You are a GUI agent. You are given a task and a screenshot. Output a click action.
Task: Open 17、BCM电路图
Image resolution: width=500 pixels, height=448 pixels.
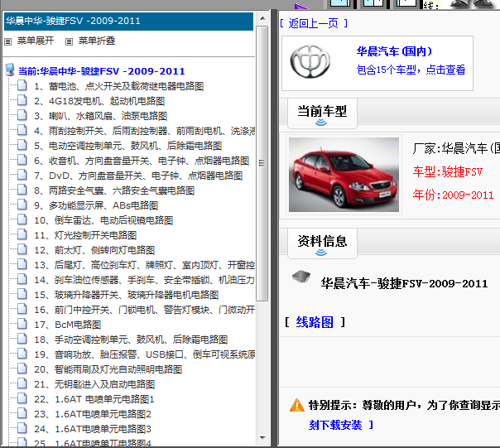coord(68,325)
